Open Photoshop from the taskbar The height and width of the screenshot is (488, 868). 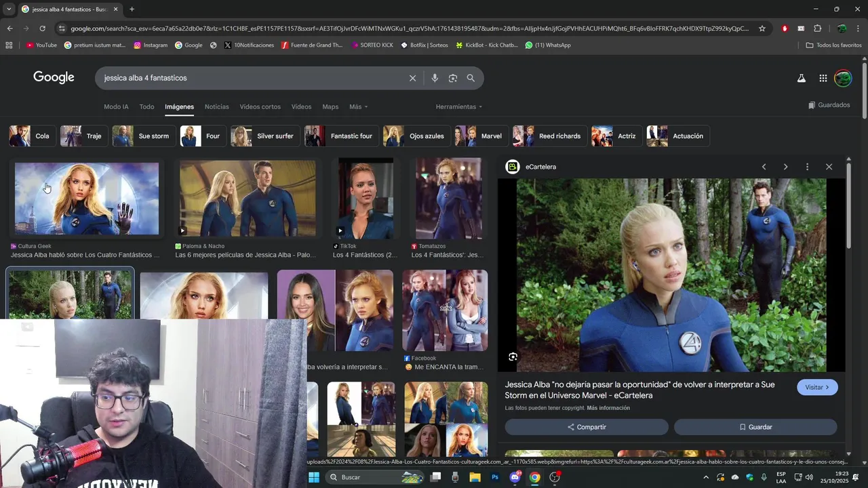[x=495, y=477]
